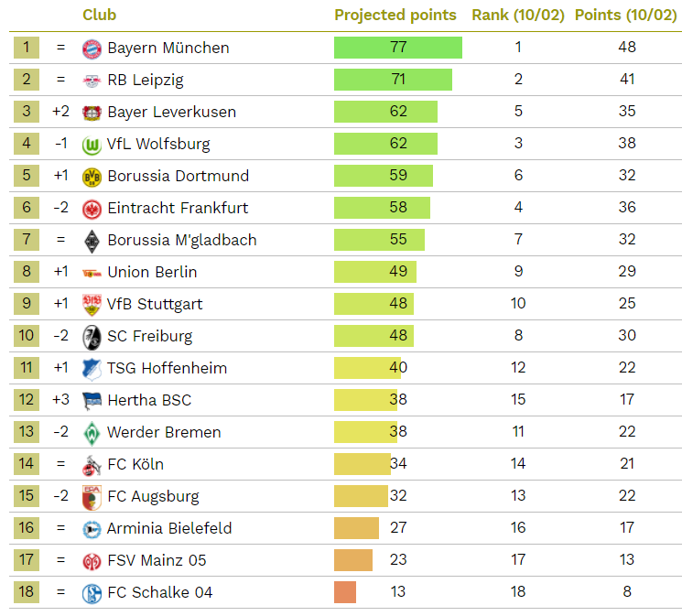Click the FC Schalke 04 logo
The height and width of the screenshot is (616, 682).
point(92,592)
